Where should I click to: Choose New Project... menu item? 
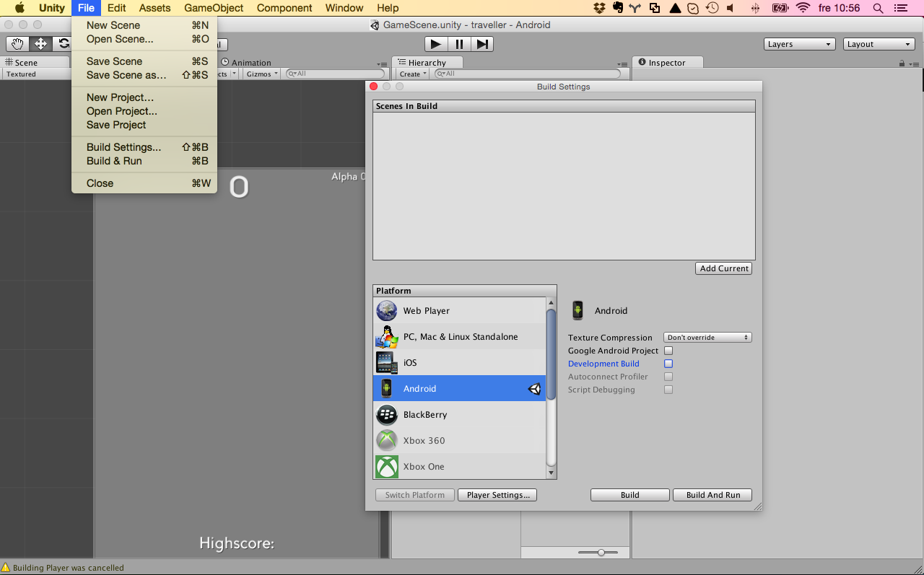coord(144,97)
